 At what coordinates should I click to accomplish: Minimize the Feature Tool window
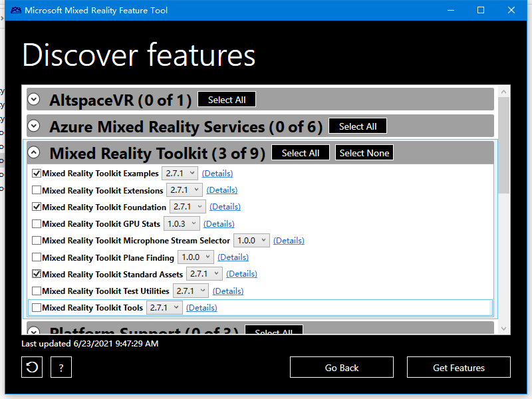(451, 10)
